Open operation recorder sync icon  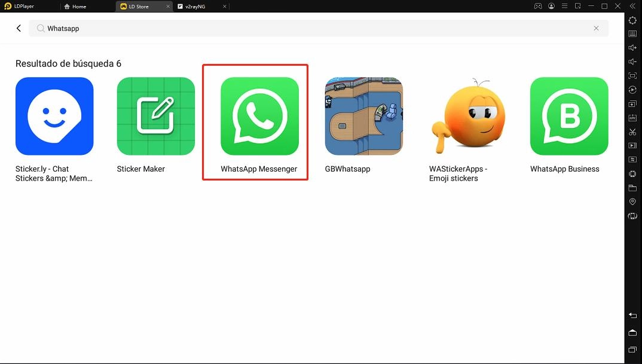click(x=632, y=90)
